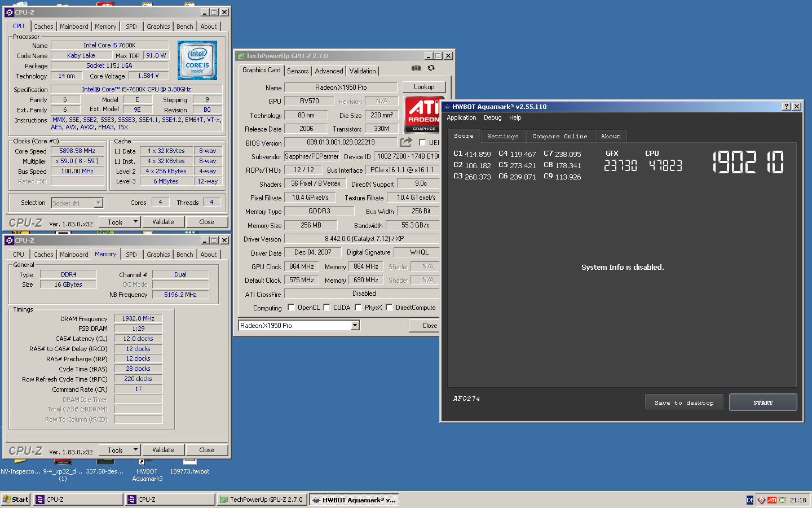This screenshot has width=812, height=508.
Task: Open the Debug menu in Aquamark
Action: click(x=492, y=117)
